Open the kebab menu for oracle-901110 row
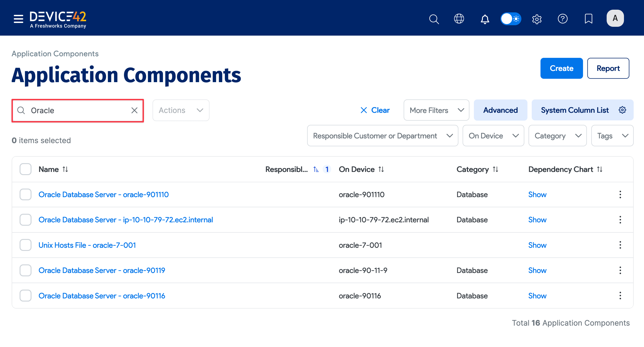 pyautogui.click(x=620, y=194)
